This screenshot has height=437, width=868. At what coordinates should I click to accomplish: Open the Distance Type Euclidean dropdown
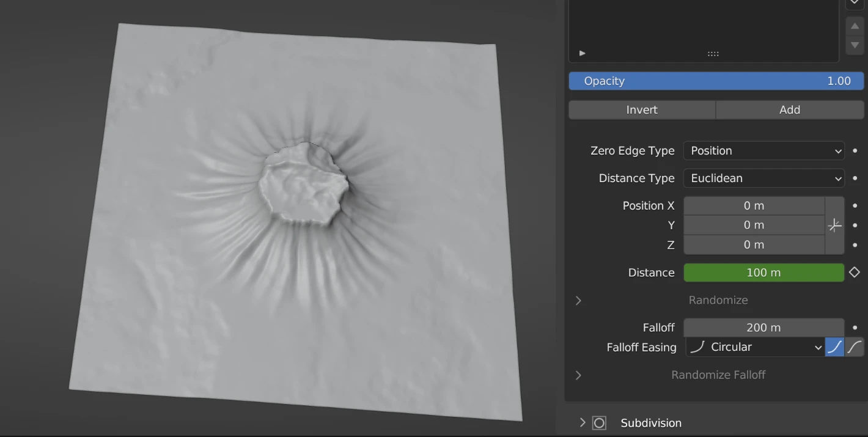[764, 178]
